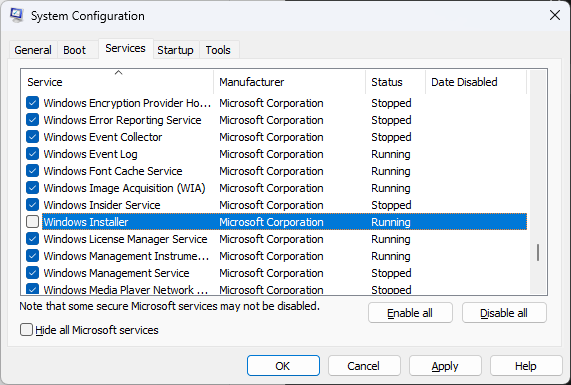Select the Windows Error Reporting Service row

[x=276, y=120]
